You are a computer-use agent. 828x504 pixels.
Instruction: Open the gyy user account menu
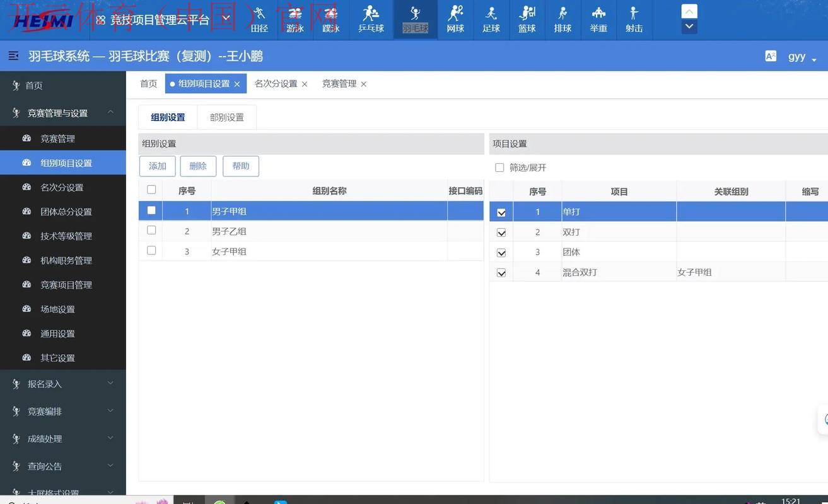point(796,55)
